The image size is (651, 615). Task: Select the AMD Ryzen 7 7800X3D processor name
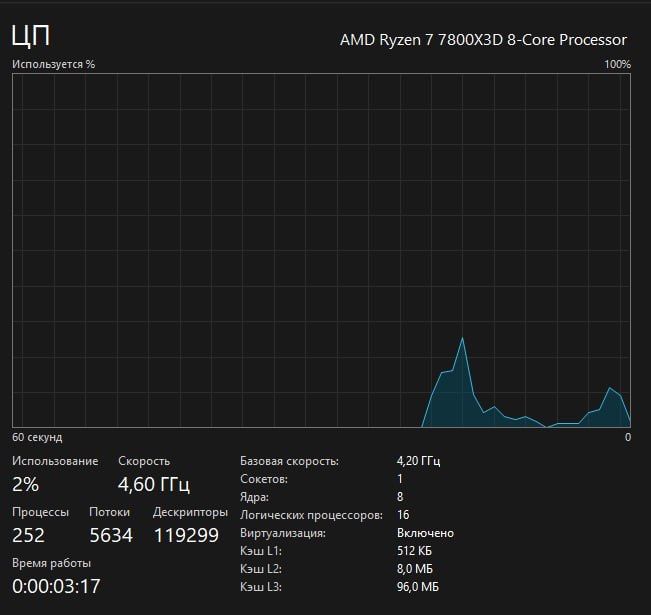(x=483, y=40)
